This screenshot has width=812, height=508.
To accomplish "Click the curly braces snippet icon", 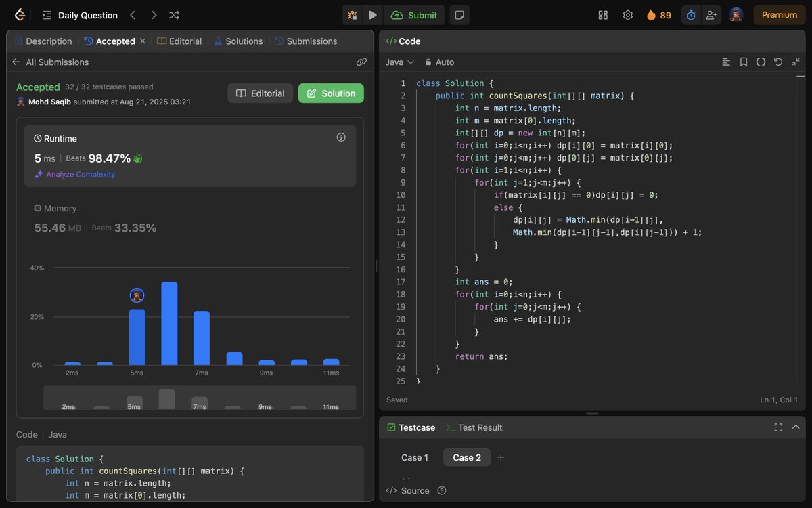I will 761,62.
